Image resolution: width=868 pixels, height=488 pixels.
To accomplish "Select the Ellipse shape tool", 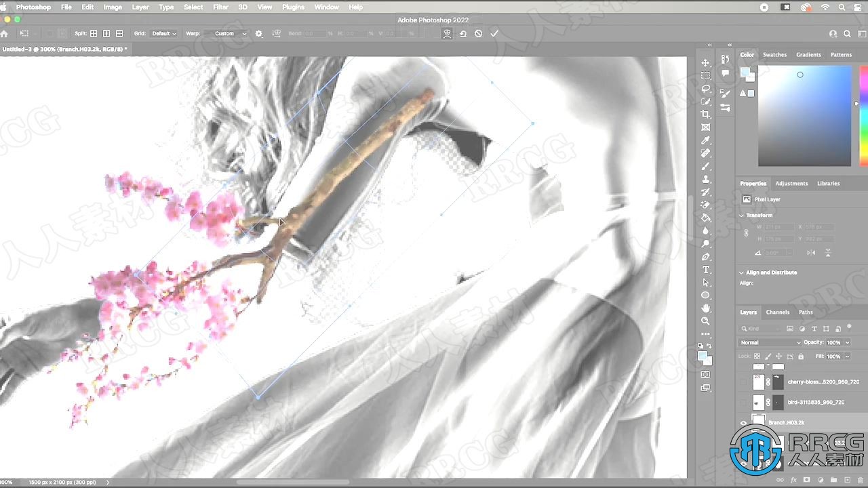I will click(705, 296).
